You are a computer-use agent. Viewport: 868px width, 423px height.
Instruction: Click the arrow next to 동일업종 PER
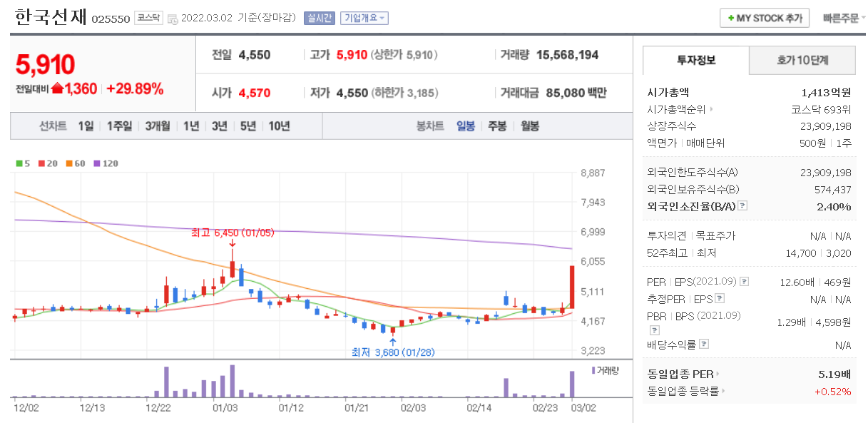[718, 374]
